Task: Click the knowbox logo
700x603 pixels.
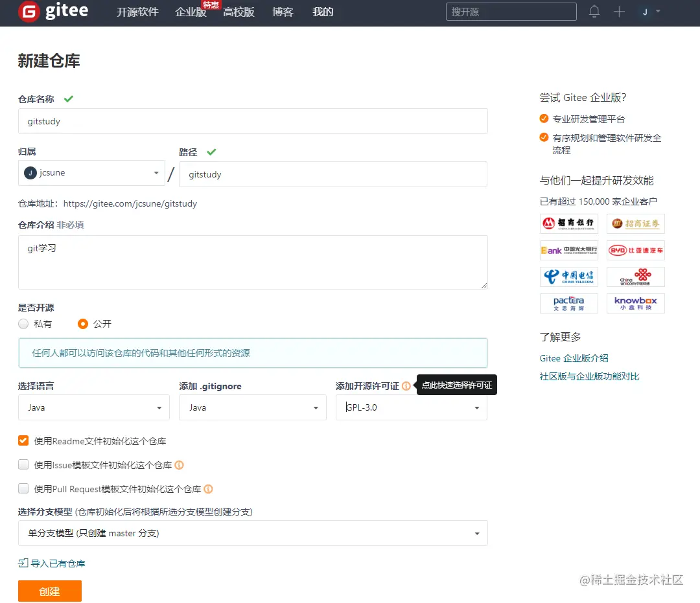Action: pyautogui.click(x=635, y=303)
